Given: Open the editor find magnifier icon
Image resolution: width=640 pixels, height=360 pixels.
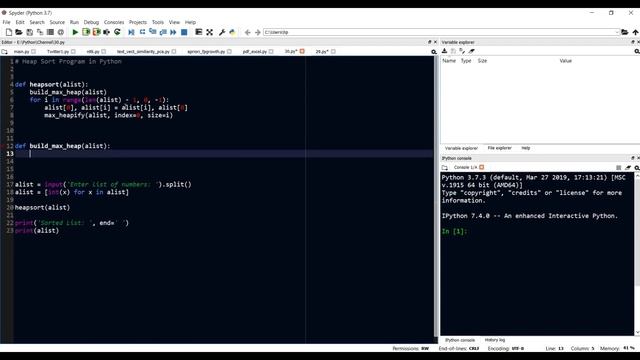Looking at the screenshot, I should (x=434, y=52).
